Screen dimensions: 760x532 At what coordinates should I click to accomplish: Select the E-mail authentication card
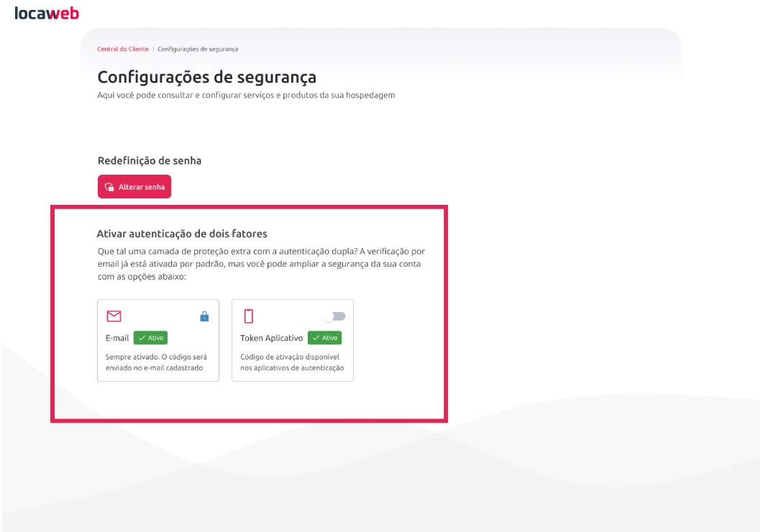[x=160, y=339]
